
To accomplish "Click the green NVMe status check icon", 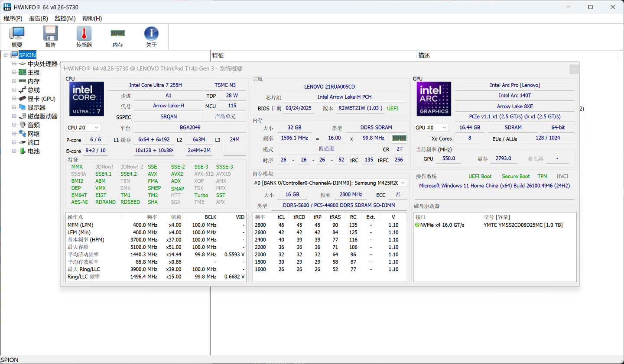I will point(417,225).
